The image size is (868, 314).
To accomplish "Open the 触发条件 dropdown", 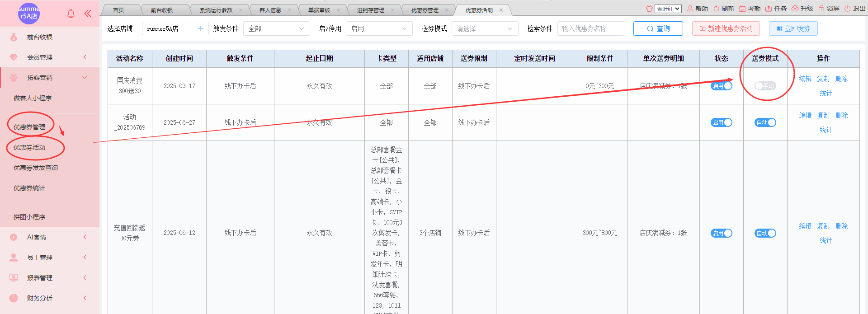I will 276,28.
